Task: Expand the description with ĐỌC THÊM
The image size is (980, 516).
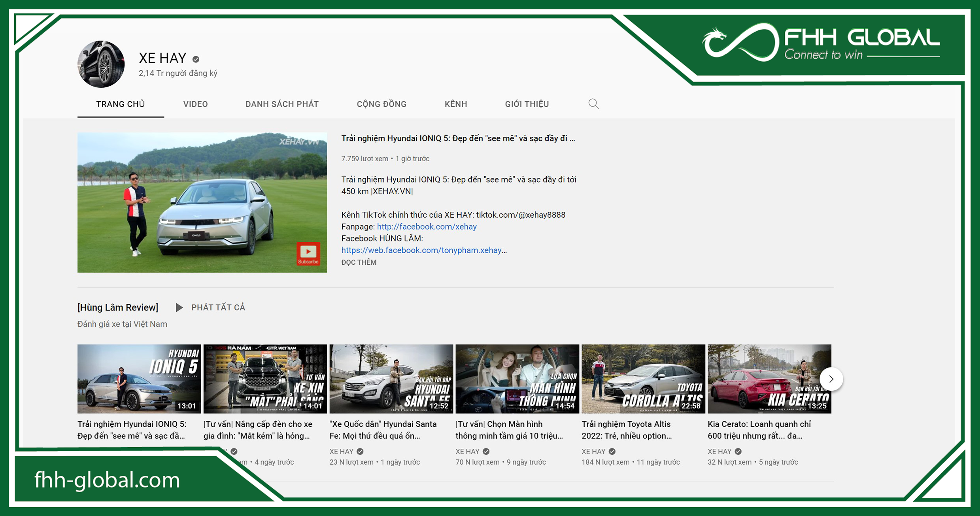Action: click(359, 262)
